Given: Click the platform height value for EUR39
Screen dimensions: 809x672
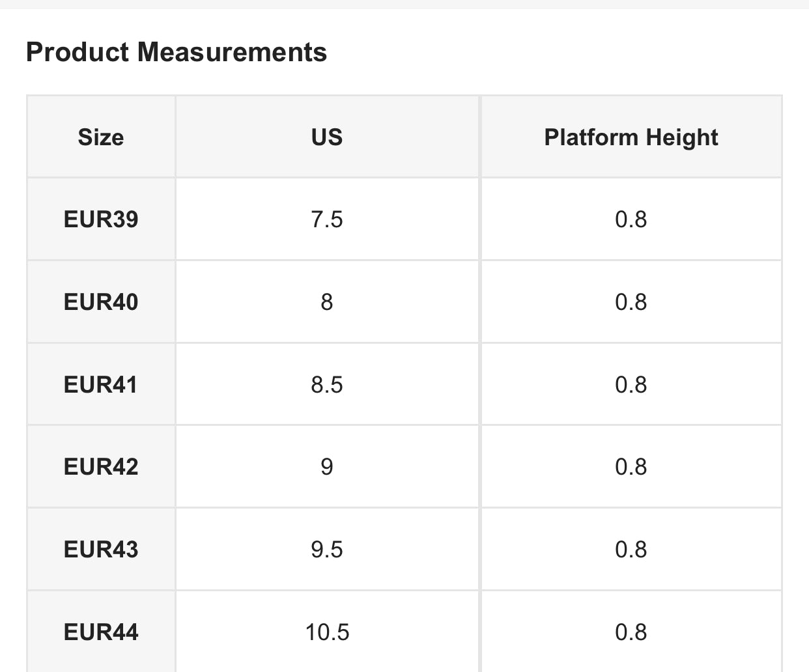Looking at the screenshot, I should (x=631, y=219).
